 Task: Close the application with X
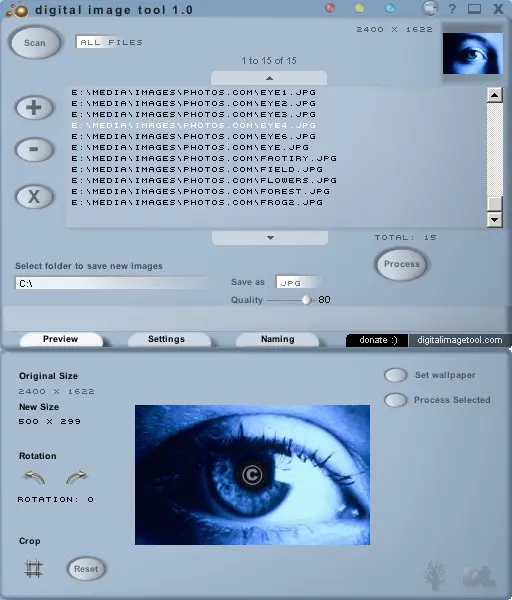(x=498, y=9)
